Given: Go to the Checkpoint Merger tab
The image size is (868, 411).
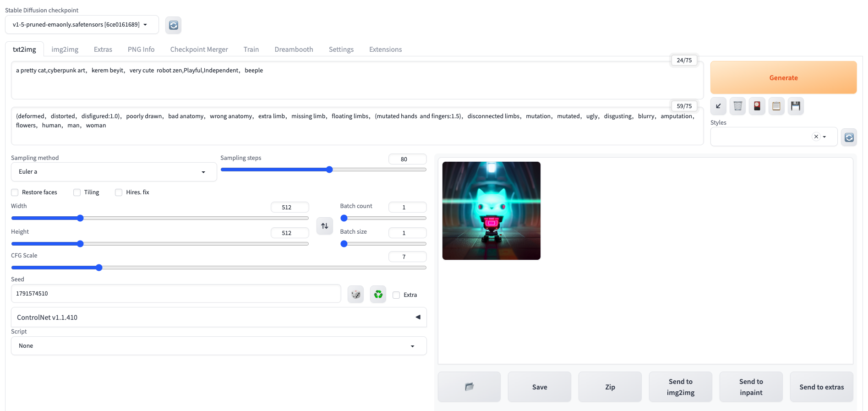Looking at the screenshot, I should pyautogui.click(x=199, y=49).
